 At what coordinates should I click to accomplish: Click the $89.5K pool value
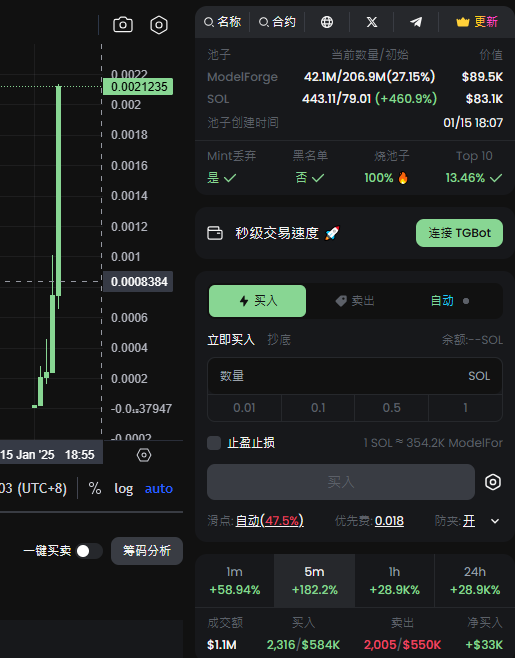(x=482, y=77)
